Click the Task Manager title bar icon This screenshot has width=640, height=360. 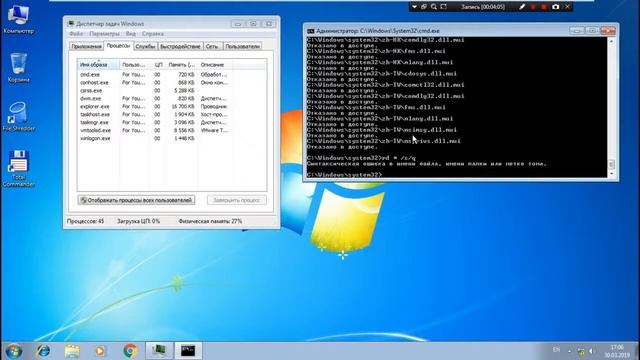[x=71, y=24]
